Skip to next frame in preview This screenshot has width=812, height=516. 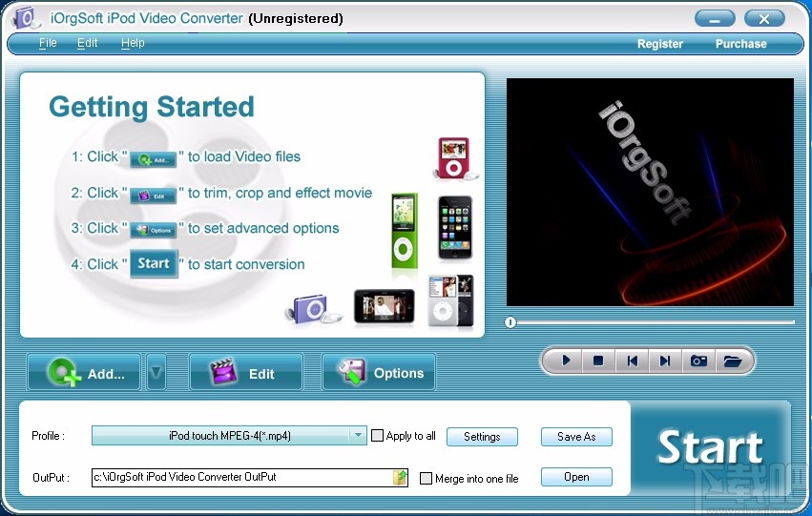[665, 361]
